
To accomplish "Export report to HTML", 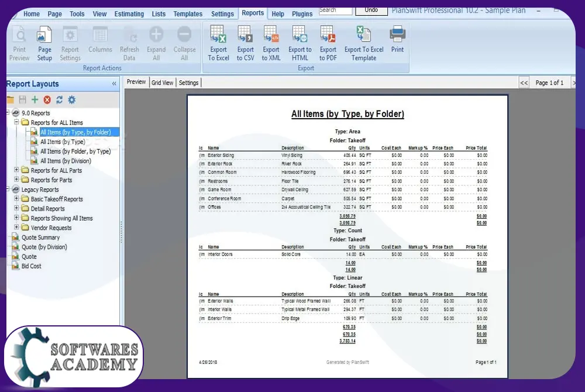I will tap(300, 44).
